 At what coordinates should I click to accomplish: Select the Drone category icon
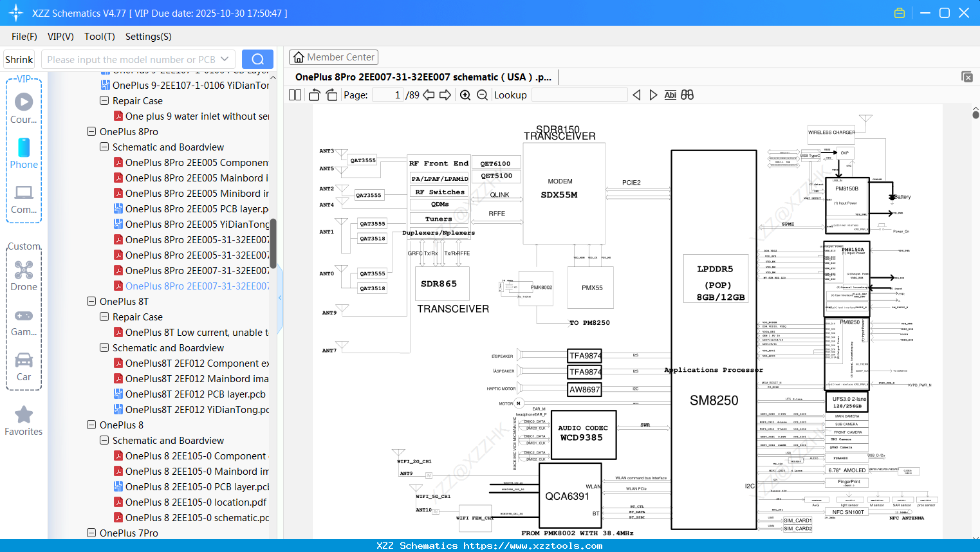tap(24, 276)
